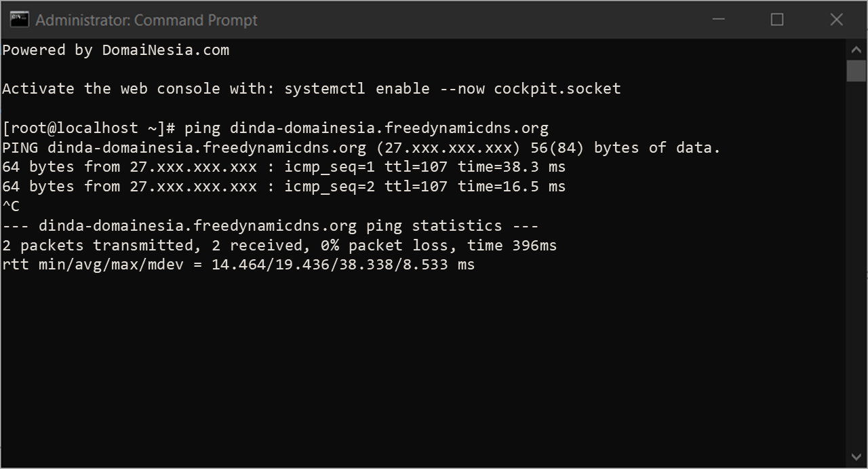Click the ping statistics header line

pos(271,225)
